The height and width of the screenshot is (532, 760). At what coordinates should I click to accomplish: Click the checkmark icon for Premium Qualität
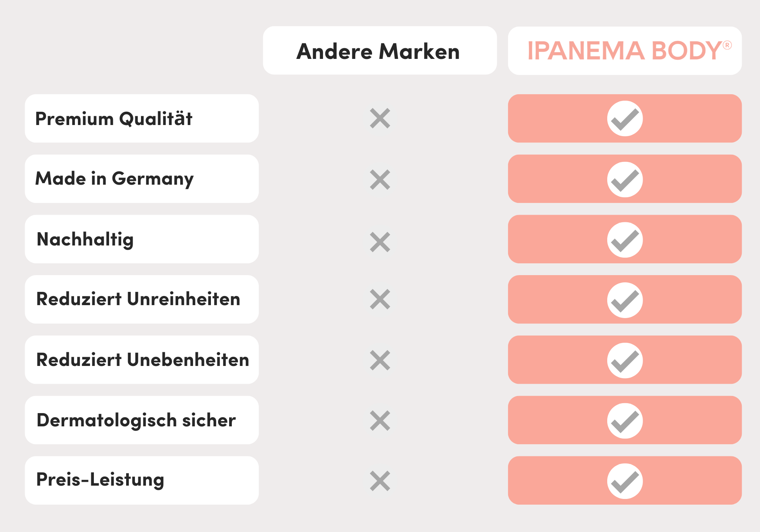pos(625,119)
